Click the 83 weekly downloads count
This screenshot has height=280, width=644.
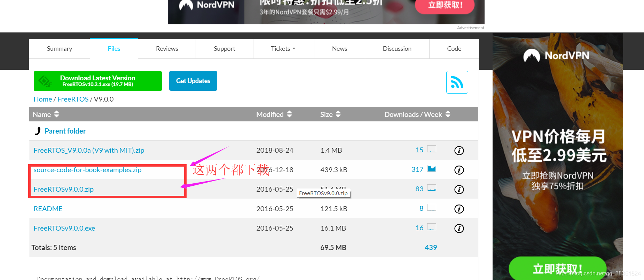pos(419,189)
